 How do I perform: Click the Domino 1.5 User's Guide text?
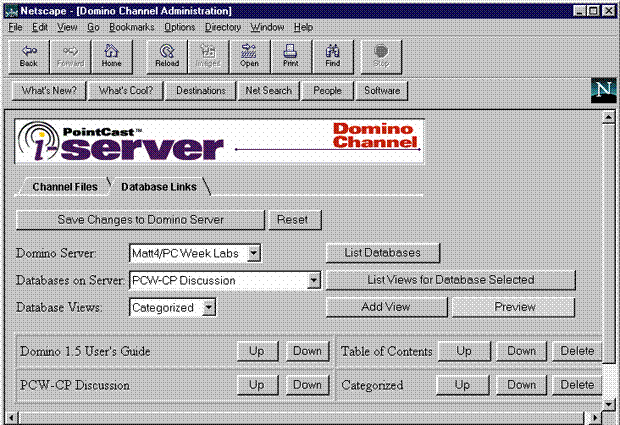pos(85,351)
